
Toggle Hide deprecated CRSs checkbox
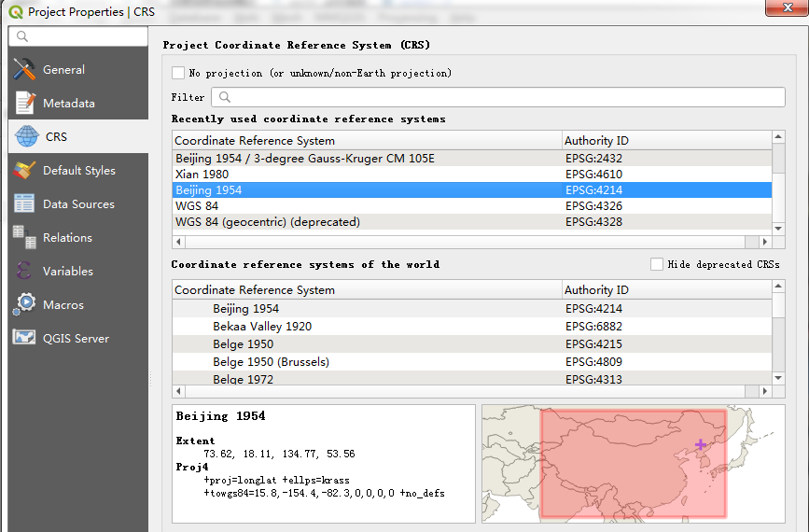(657, 264)
